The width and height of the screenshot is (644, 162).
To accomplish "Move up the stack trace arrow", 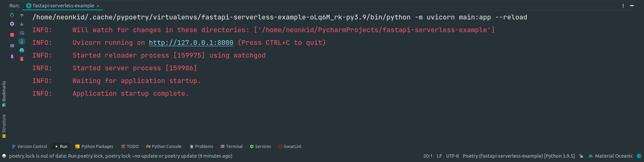I will click(22, 15).
